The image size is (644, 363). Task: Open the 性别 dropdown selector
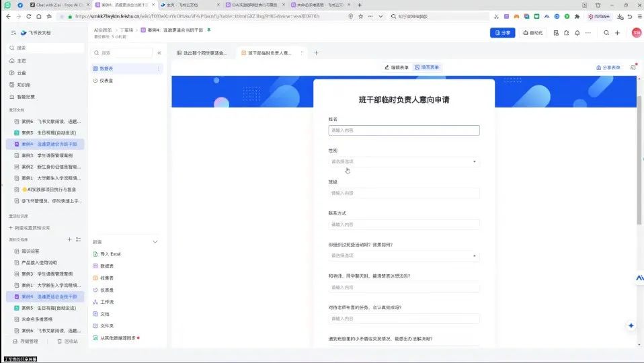[404, 162]
